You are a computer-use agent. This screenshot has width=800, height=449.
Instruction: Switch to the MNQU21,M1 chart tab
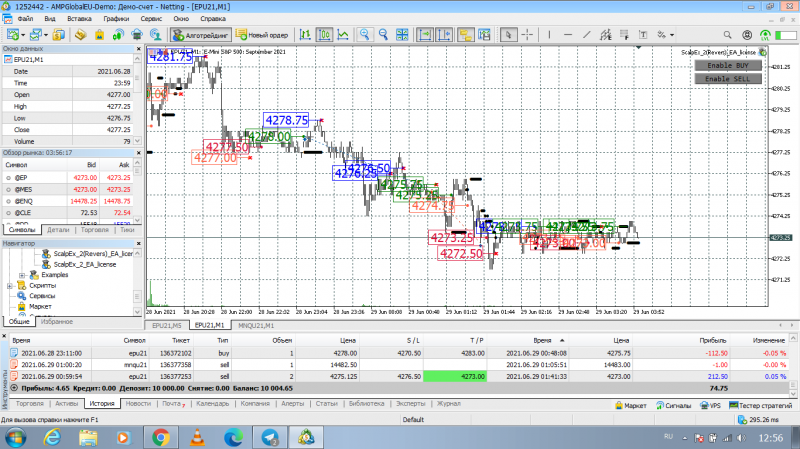click(256, 326)
